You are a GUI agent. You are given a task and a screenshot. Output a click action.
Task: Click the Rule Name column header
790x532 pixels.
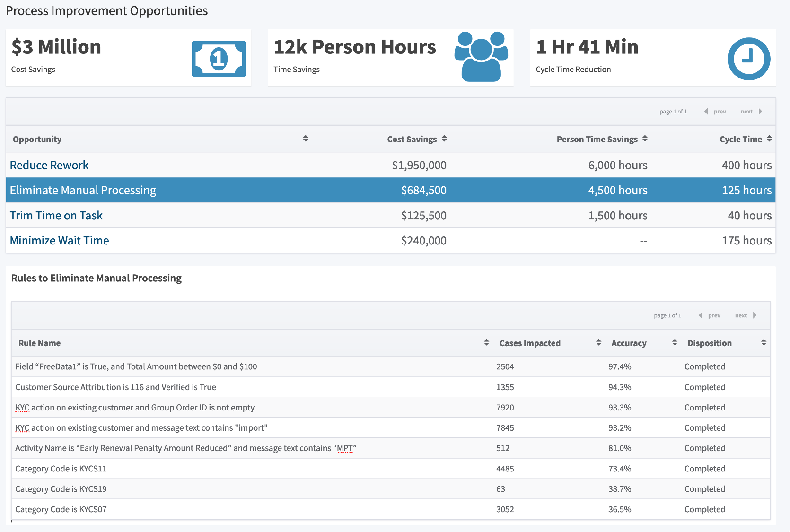click(39, 343)
